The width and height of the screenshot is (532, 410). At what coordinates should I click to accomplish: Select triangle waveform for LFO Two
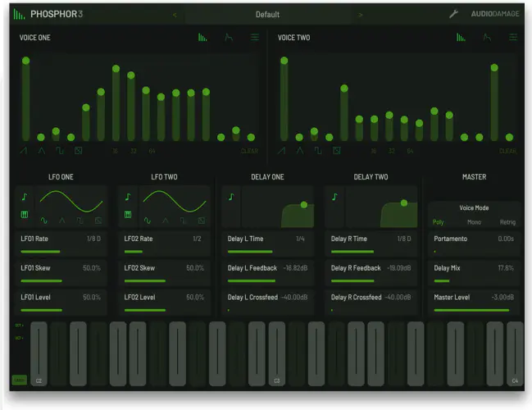click(x=165, y=221)
